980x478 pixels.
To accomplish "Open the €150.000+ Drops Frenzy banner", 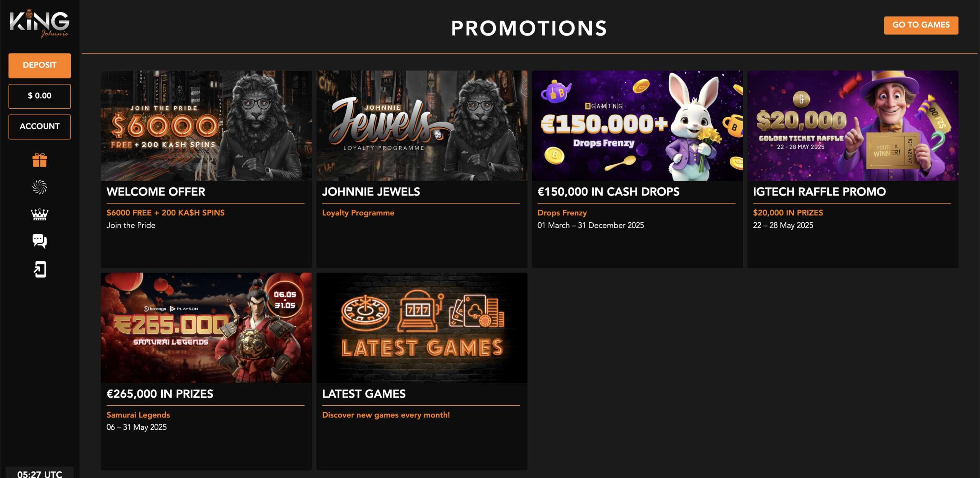I will tap(637, 126).
